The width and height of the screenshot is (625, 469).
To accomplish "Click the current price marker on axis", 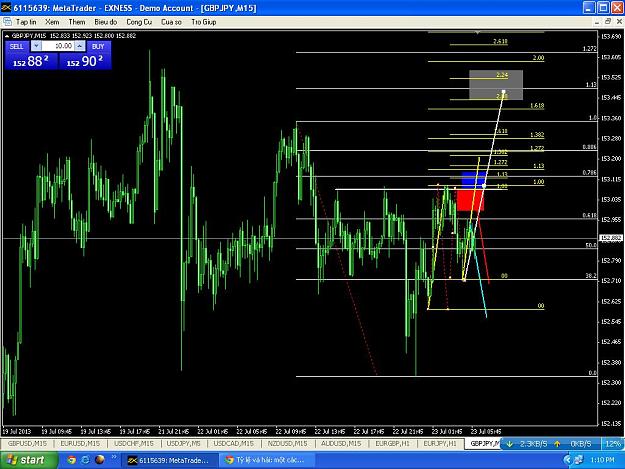I will 611,238.
